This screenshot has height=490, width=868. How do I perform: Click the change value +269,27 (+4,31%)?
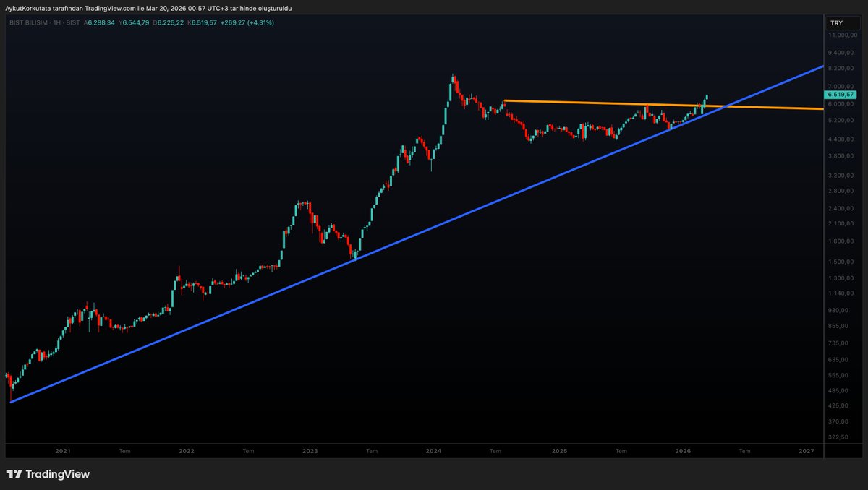tap(249, 22)
